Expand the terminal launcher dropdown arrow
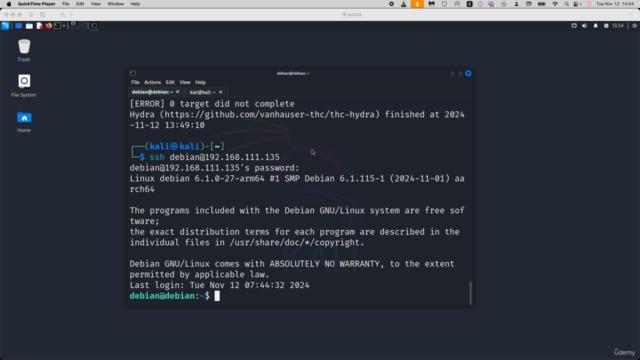The width and height of the screenshot is (640, 360). click(x=64, y=26)
